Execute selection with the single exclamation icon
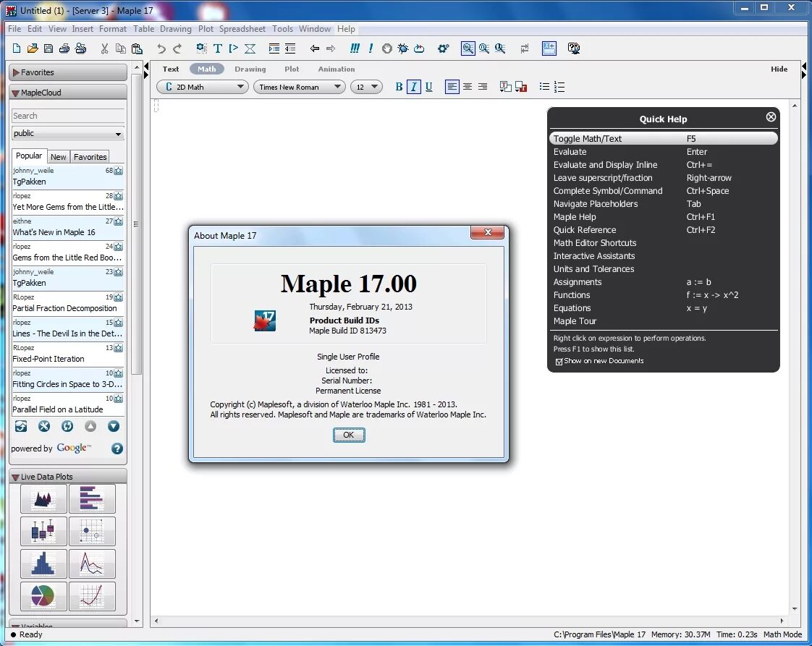Viewport: 812px width, 646px height. coord(371,48)
